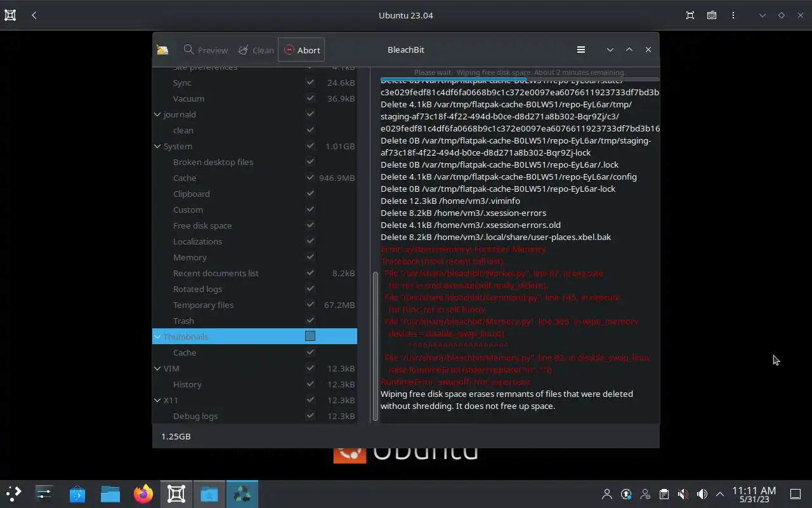The height and width of the screenshot is (508, 812).
Task: Collapse the VIM tree group
Action: click(x=157, y=368)
